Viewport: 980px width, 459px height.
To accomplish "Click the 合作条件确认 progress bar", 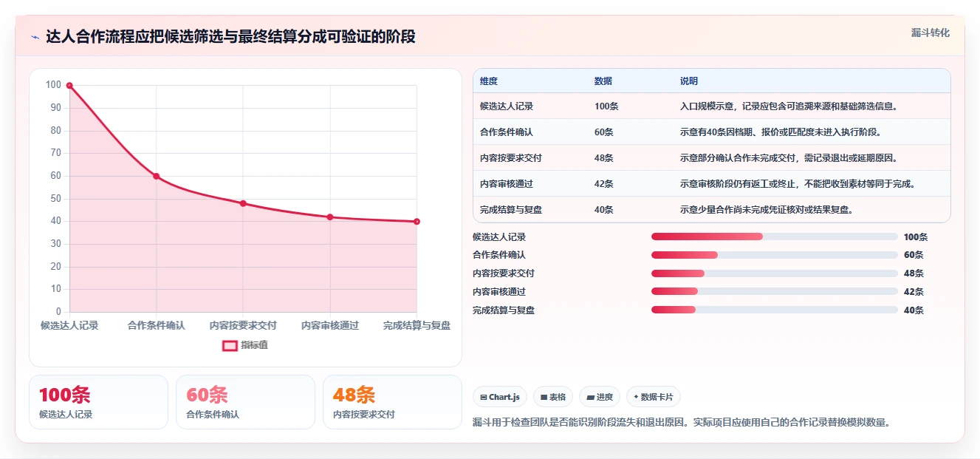I will click(775, 255).
